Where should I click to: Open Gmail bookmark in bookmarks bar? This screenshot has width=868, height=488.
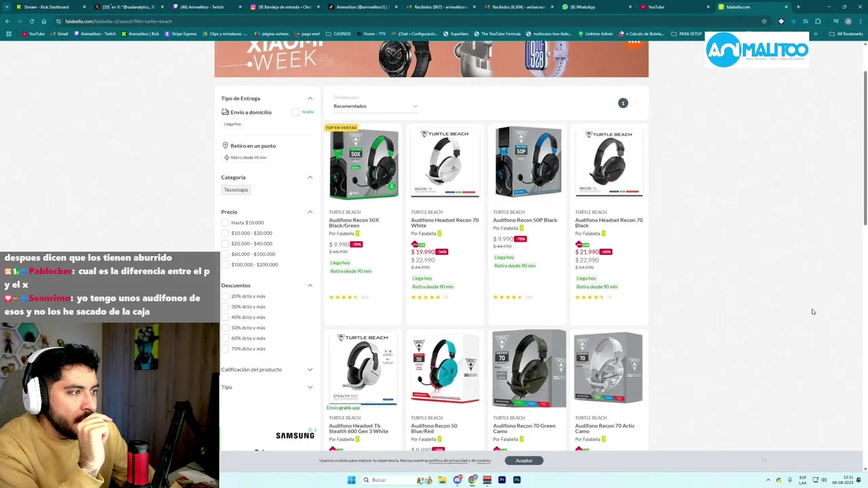pos(59,34)
